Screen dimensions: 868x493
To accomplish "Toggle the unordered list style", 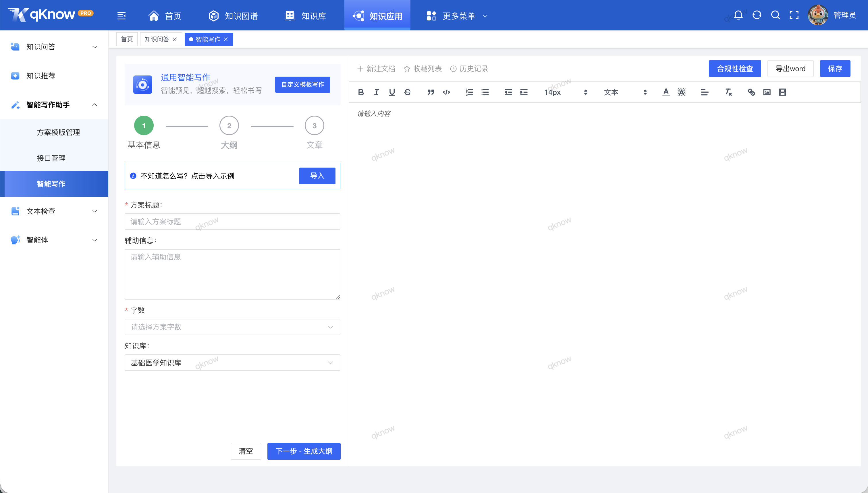I will [x=485, y=92].
